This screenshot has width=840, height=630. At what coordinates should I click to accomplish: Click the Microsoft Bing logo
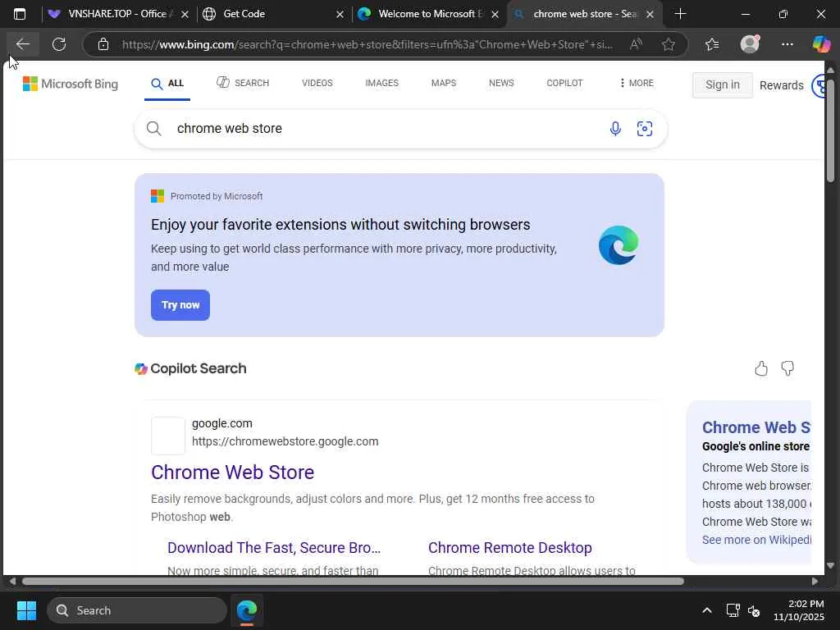[x=71, y=84]
